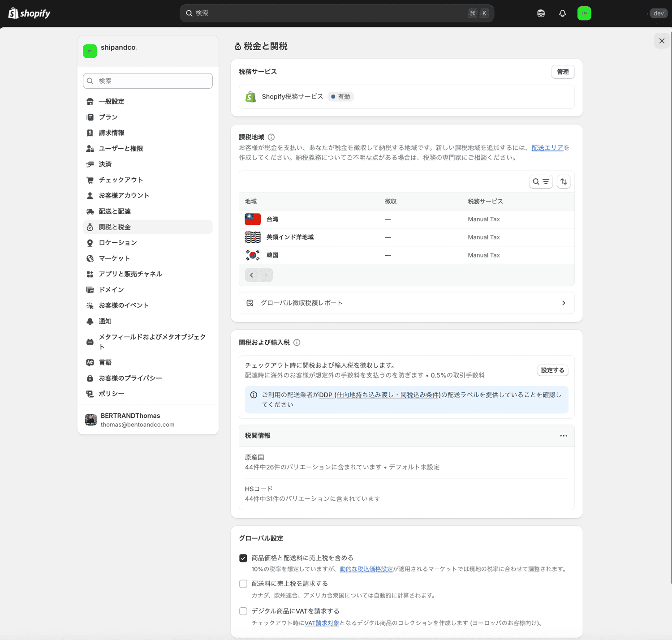Open the store avatar menu in top bar
Image resolution: width=672 pixels, height=640 pixels.
(x=584, y=13)
